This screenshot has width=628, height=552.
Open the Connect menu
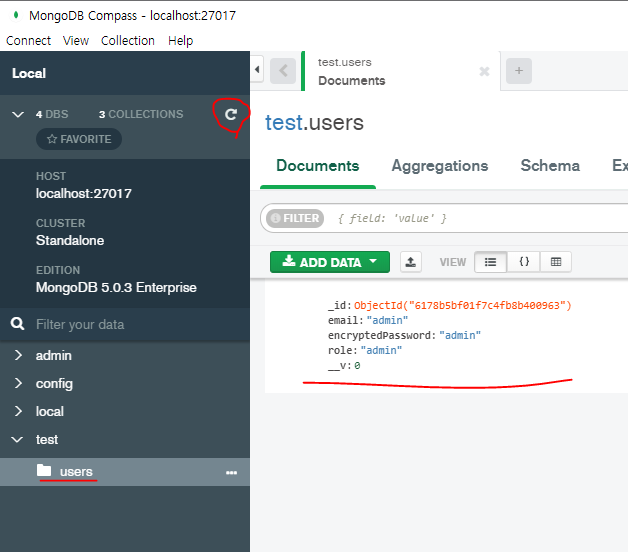pyautogui.click(x=28, y=40)
